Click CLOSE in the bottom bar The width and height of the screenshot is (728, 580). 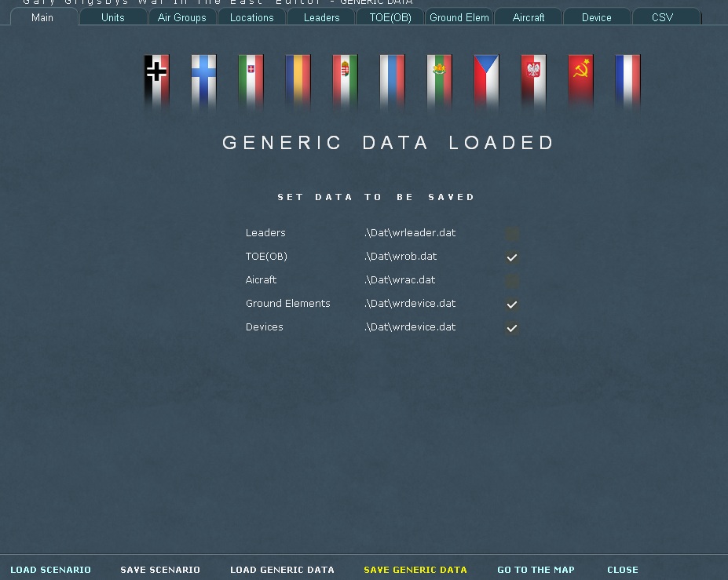623,570
